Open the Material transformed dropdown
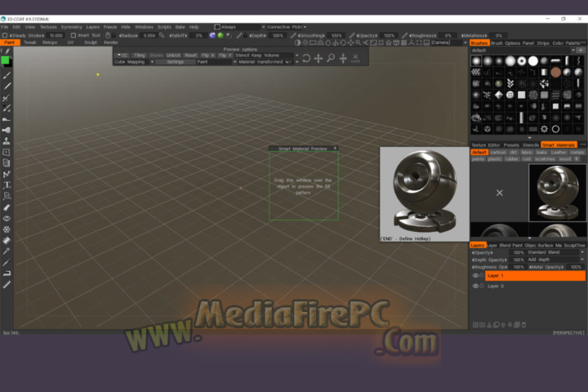 268,62
